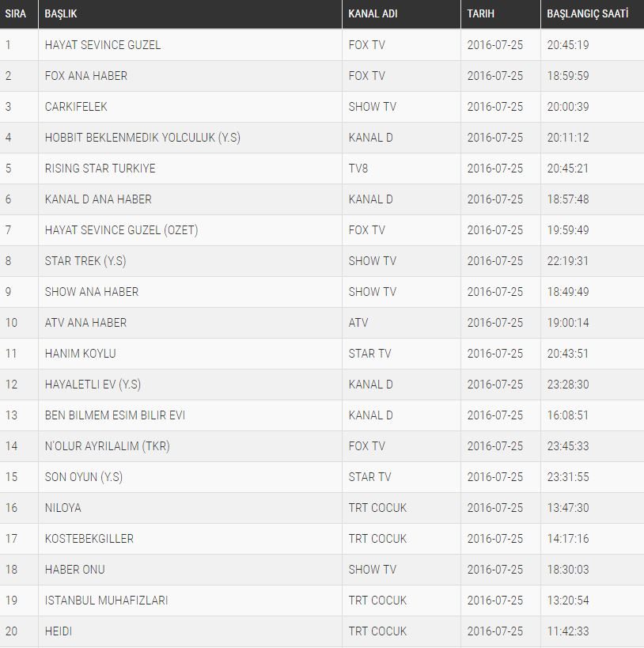Select BEN BILMEM ESIM BILIR EVI title
The image size is (644, 648).
[115, 415]
